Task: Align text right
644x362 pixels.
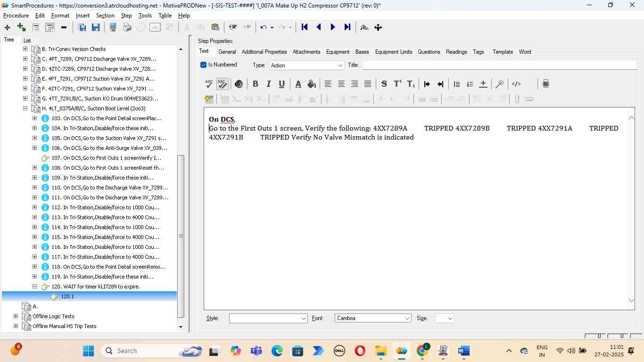Action: click(354, 84)
